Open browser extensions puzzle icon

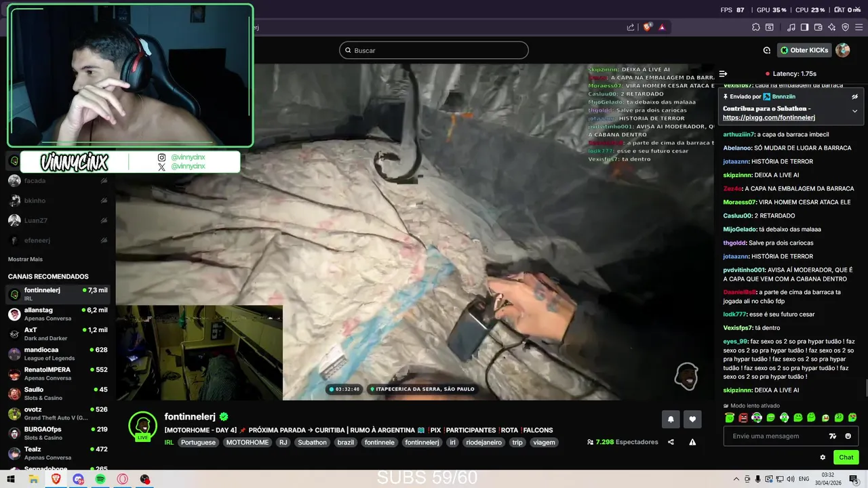coord(756,27)
